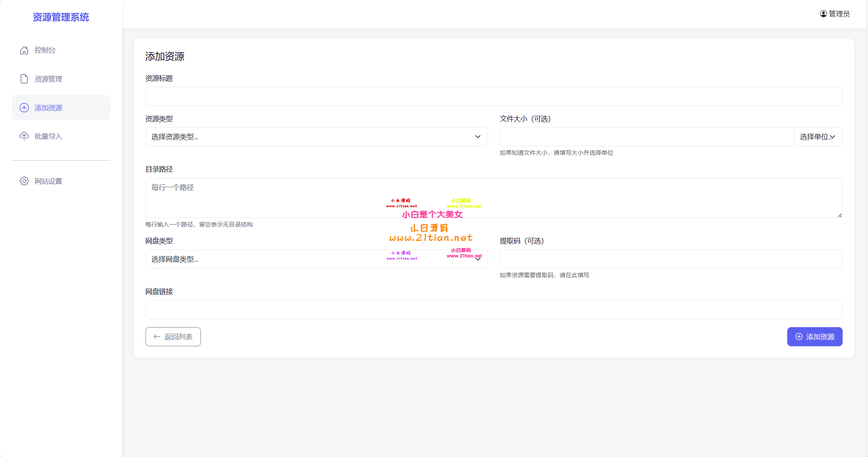Click the user avatar icon beside 管理员
Screen dimensions: 868x457
click(823, 14)
